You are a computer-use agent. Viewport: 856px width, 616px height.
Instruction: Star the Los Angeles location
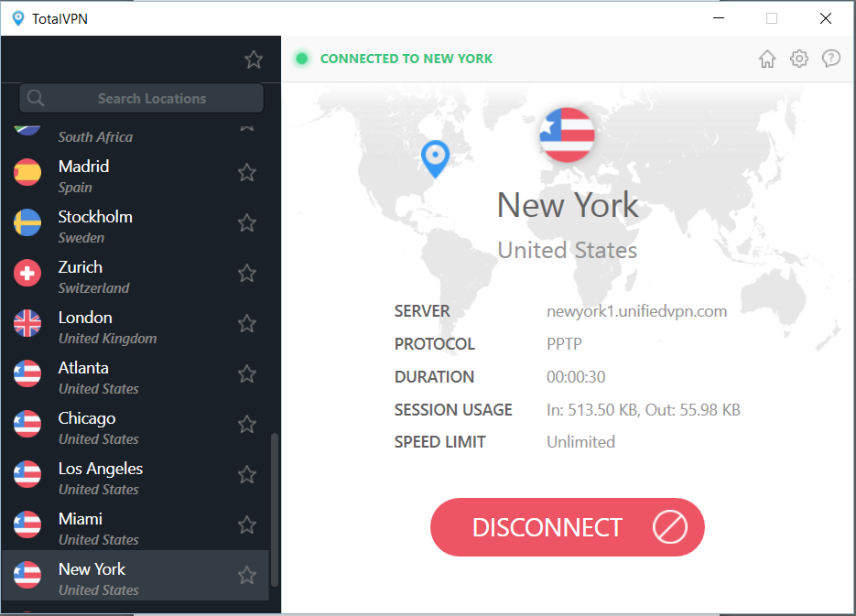[x=247, y=475]
